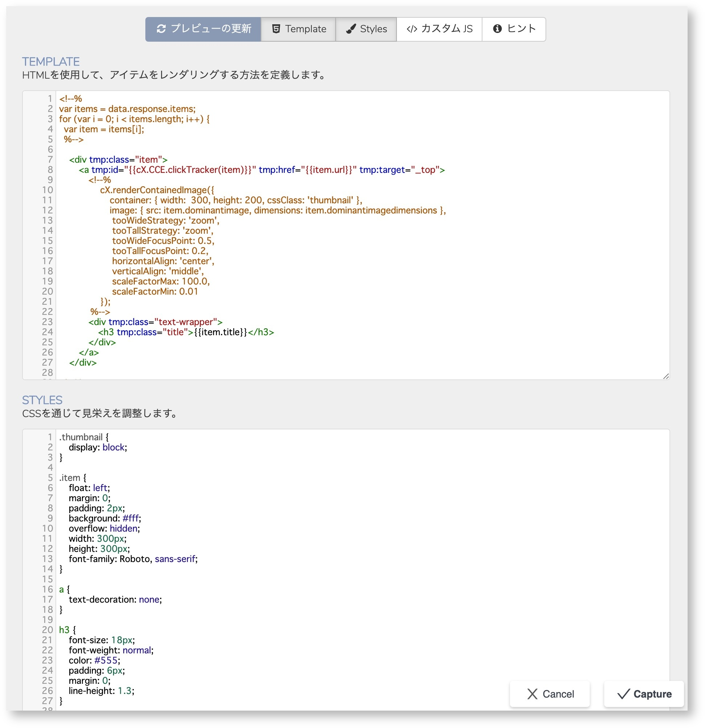Click scaleFactorMax: 100.0 line
705x728 pixels.
(161, 281)
